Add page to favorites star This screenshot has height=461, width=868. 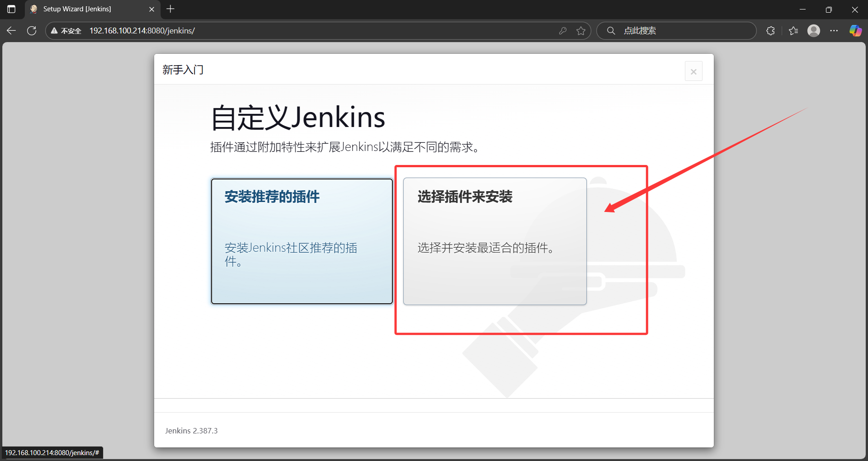[581, 31]
